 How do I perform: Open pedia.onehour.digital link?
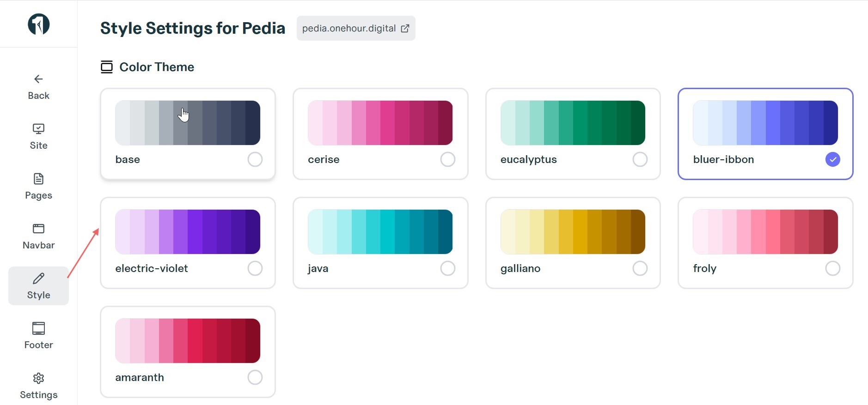pos(355,28)
